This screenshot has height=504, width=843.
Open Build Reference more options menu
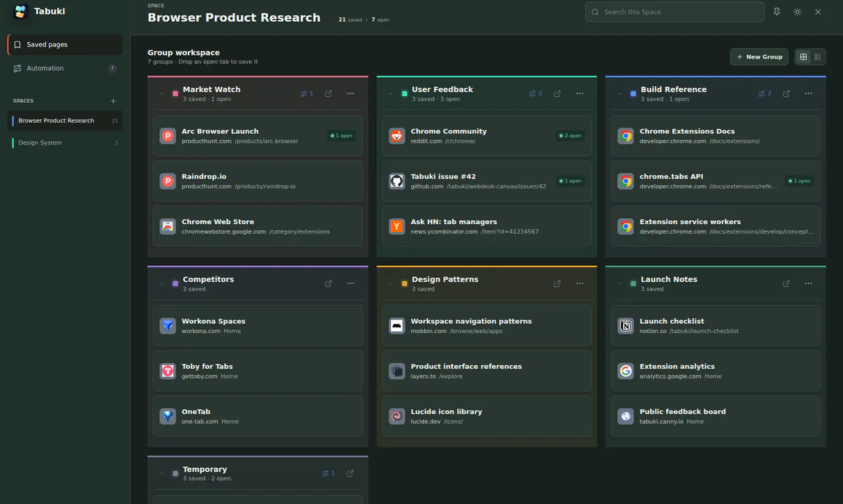[x=808, y=94]
